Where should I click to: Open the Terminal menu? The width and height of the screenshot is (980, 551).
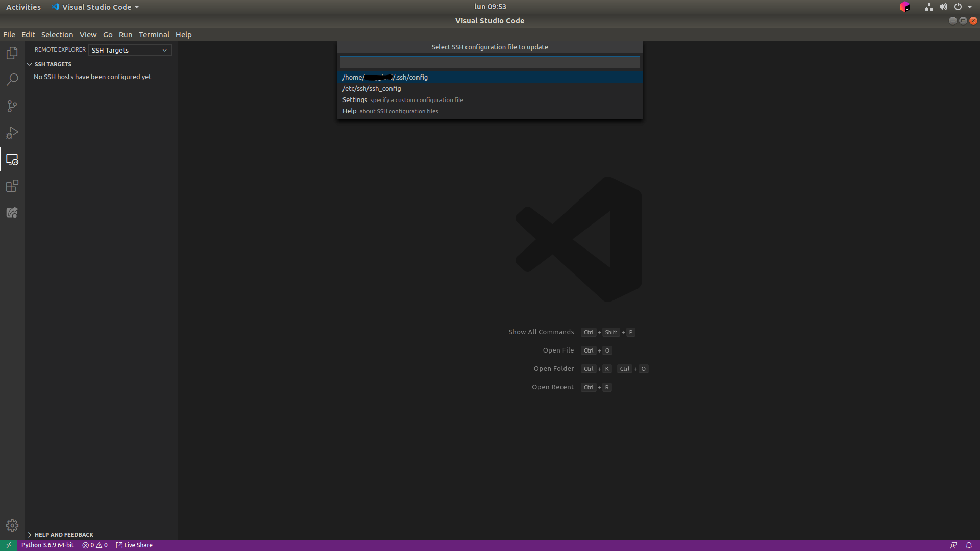pos(154,35)
